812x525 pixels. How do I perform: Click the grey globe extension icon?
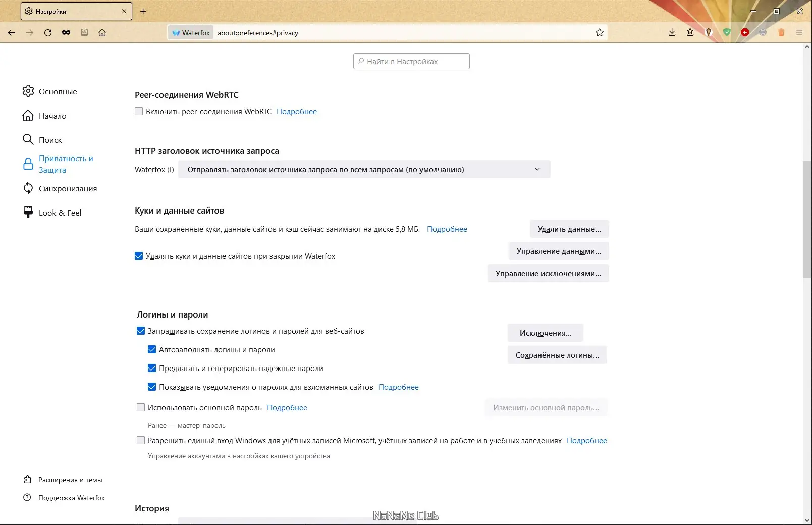tap(763, 33)
